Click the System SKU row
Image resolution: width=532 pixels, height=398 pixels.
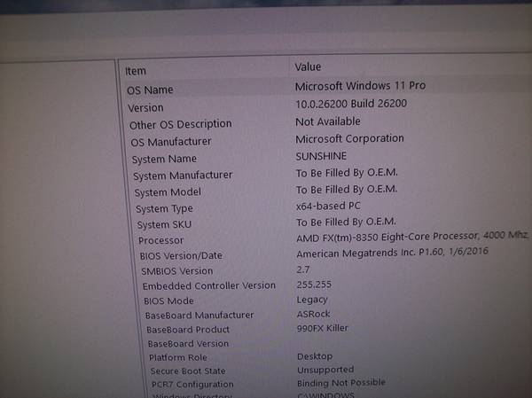[164, 225]
